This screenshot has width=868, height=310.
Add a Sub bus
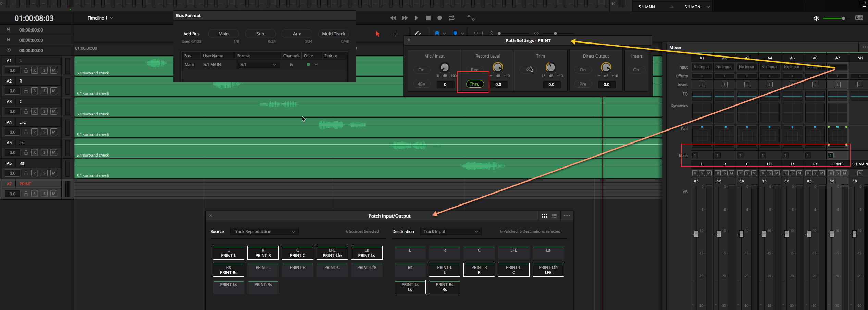(260, 34)
